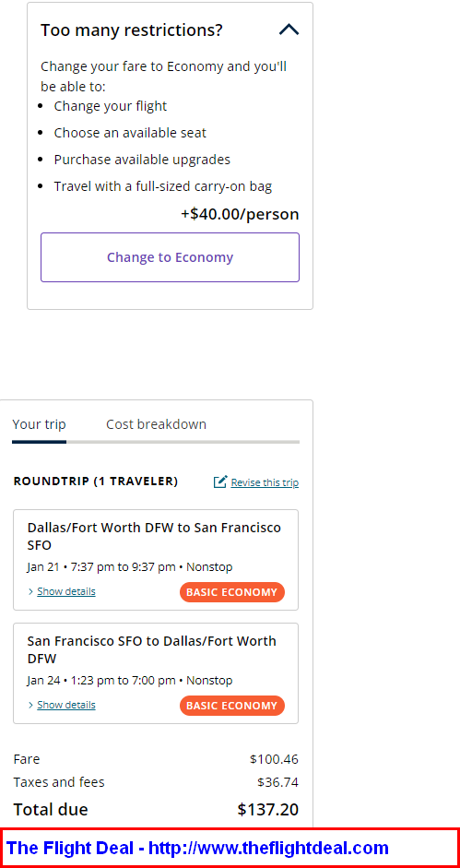Click the Too many restrictions? heading
The image size is (460, 868).
click(132, 30)
